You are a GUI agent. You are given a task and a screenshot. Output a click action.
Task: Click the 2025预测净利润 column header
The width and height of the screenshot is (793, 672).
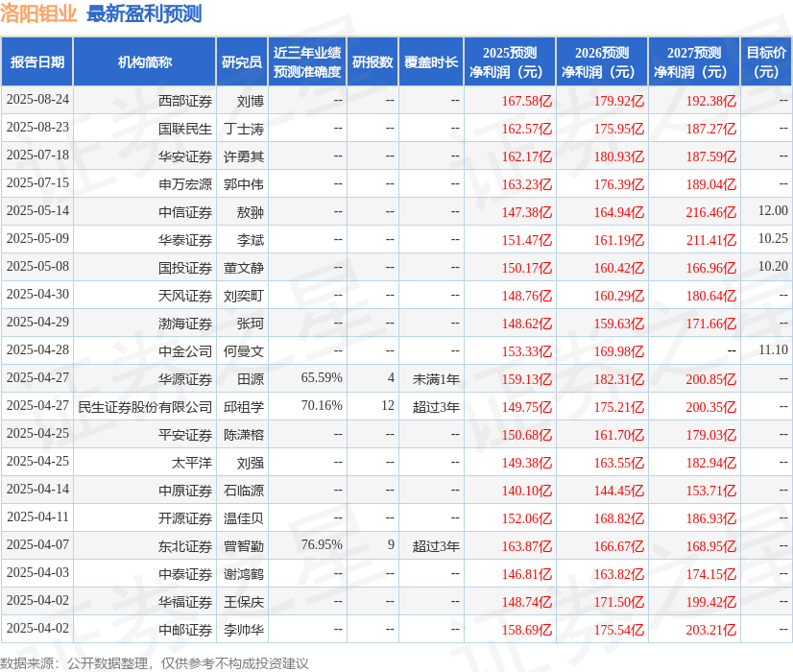(510, 61)
